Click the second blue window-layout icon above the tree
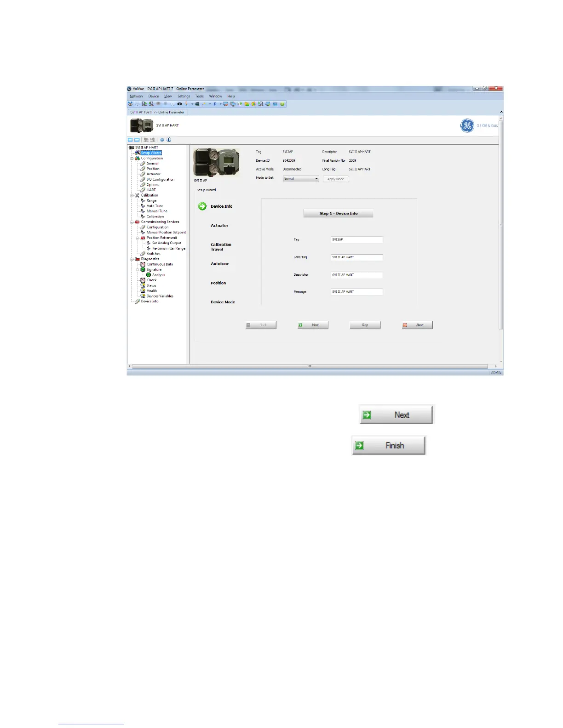This screenshot has height=728, width=563. (137, 140)
